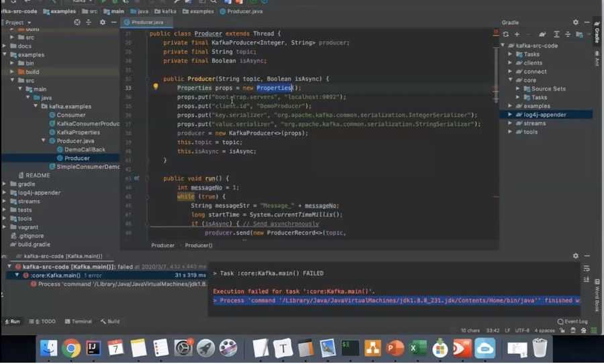604x364 pixels.
Task: Click the override gutter icon beside run()
Action: tap(136, 178)
